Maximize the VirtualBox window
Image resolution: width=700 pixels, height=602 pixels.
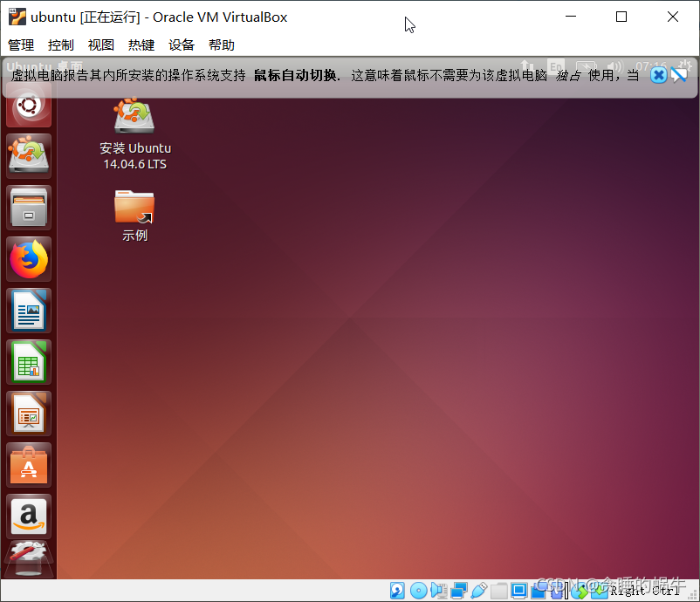tap(621, 17)
